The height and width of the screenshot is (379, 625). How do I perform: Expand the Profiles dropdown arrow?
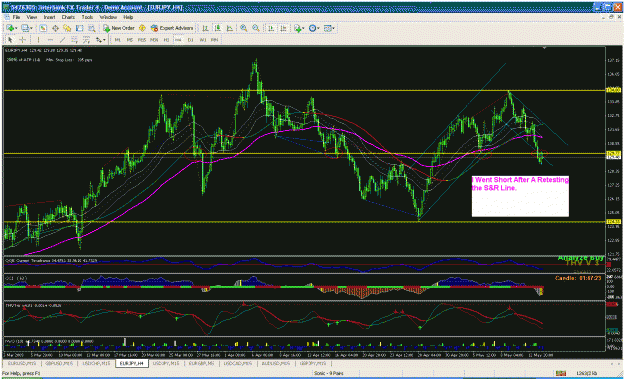click(x=31, y=28)
